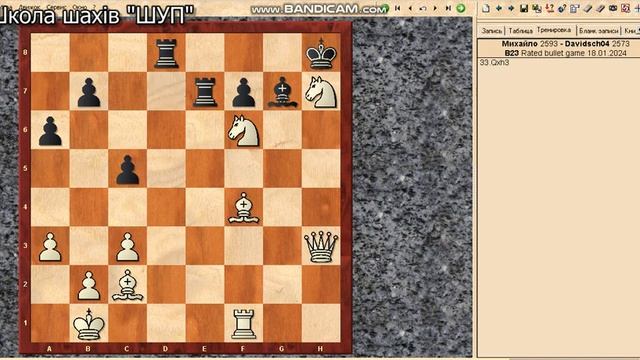Select the black bishop on g7
640x360 pixels.
(282, 91)
